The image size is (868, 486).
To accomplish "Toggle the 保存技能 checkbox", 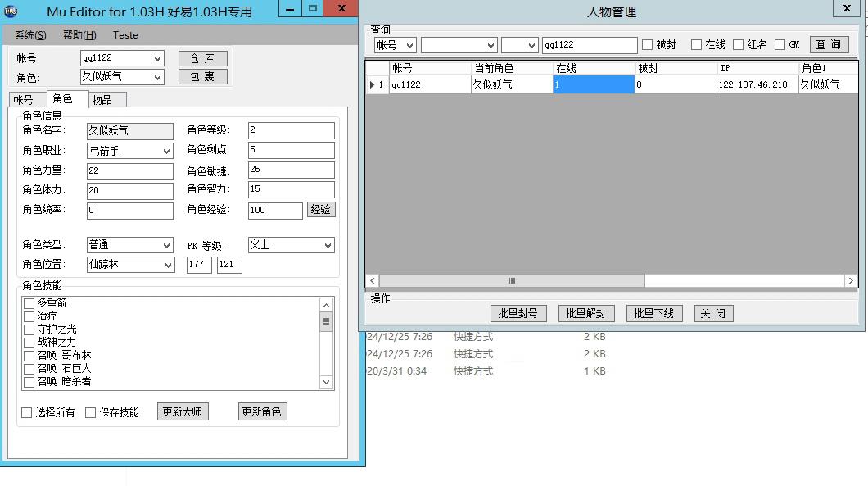I will (x=91, y=412).
